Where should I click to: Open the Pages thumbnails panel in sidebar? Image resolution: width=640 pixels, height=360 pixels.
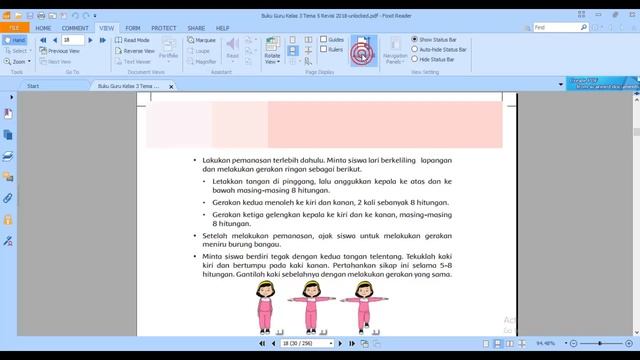(x=8, y=135)
